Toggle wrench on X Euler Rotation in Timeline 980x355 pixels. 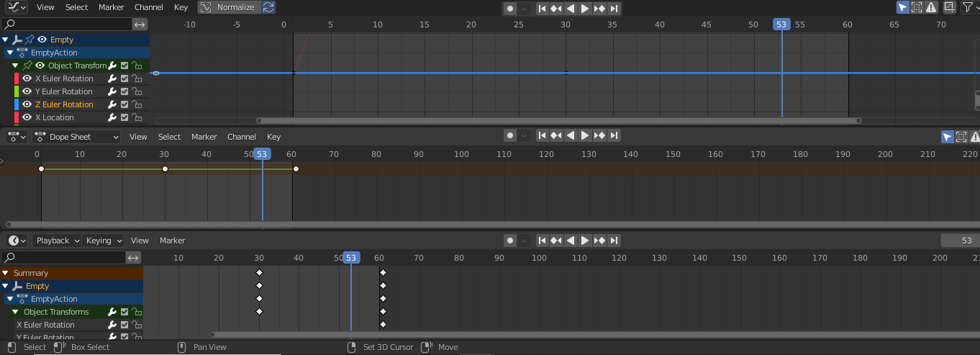112,325
